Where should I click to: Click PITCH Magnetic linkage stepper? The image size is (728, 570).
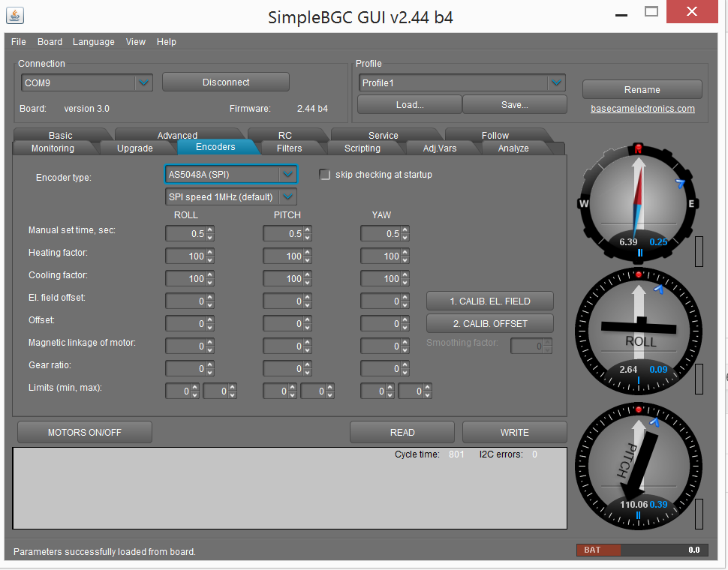point(308,346)
